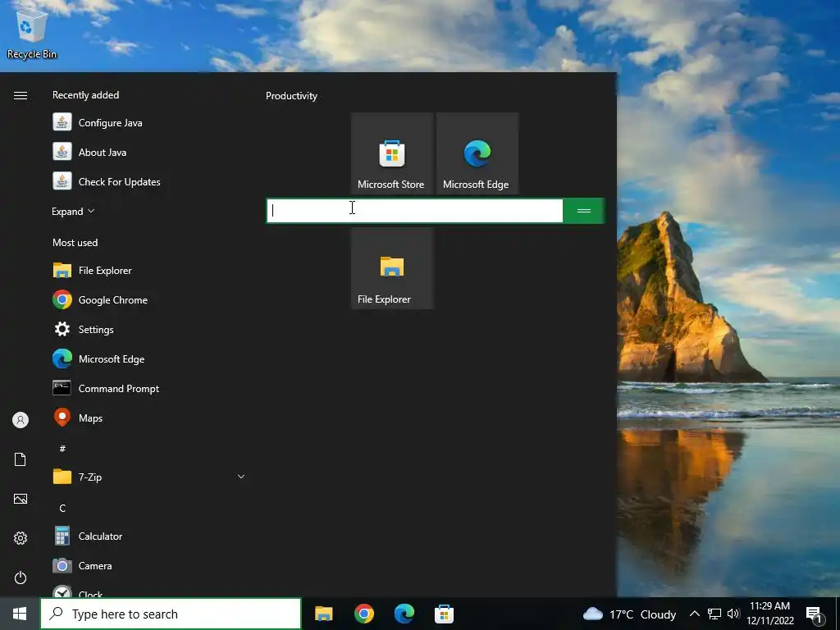Click the Recently added heading
The width and height of the screenshot is (840, 630).
click(85, 95)
